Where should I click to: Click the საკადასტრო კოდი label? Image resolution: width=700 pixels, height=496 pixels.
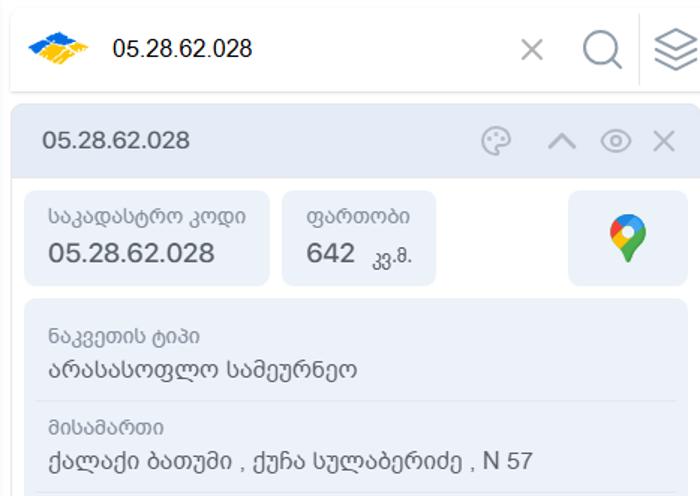[x=147, y=217]
